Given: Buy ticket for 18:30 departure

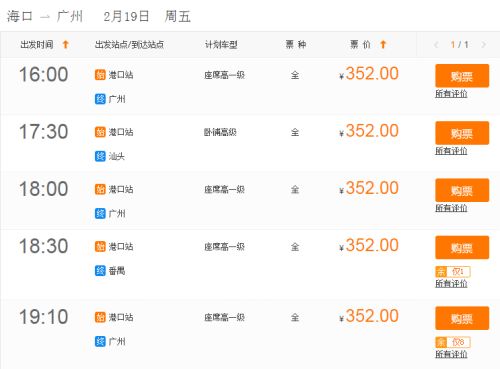Looking at the screenshot, I should [462, 248].
